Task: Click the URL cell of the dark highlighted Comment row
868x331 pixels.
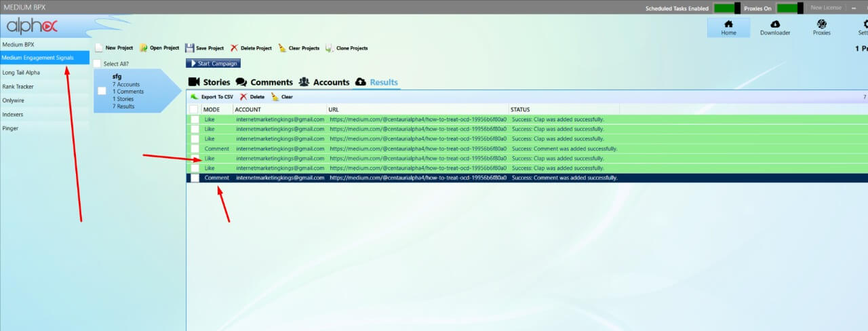Action: [418, 178]
